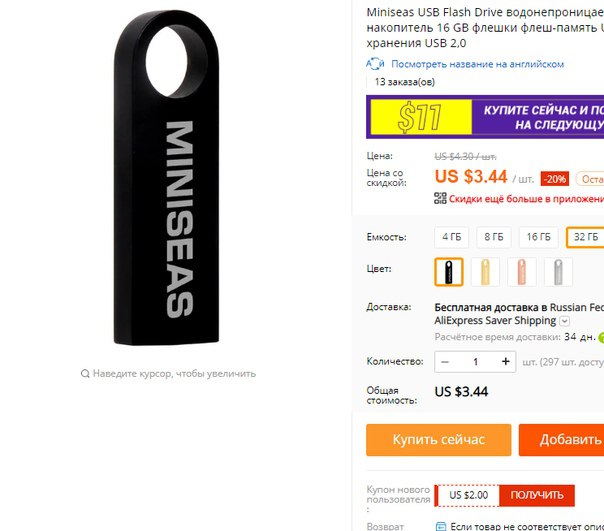Select the 4 ГБ capacity option
The height and width of the screenshot is (531, 604).
[x=451, y=237]
